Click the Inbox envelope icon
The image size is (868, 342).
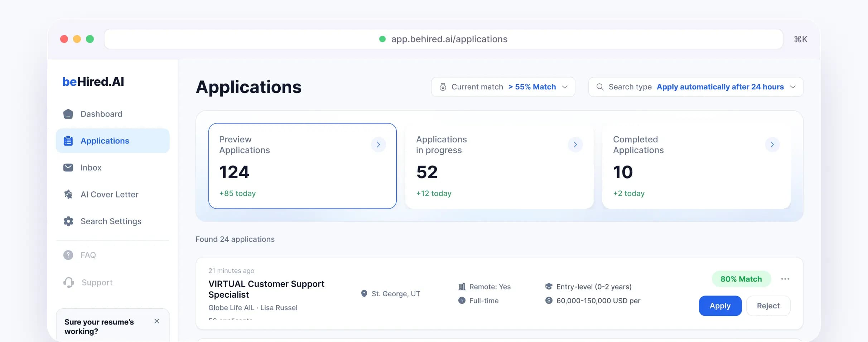point(68,168)
